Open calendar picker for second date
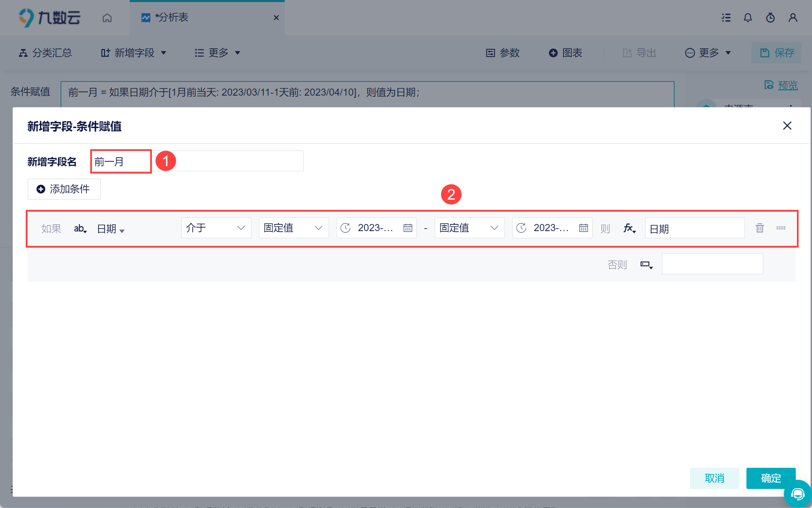This screenshot has width=812, height=508. 583,228
